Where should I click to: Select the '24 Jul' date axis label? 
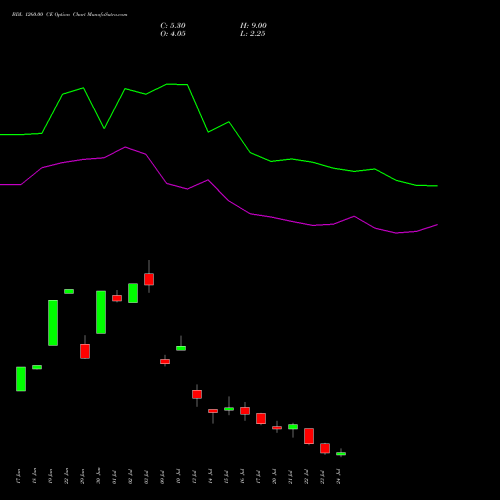pos(339,476)
